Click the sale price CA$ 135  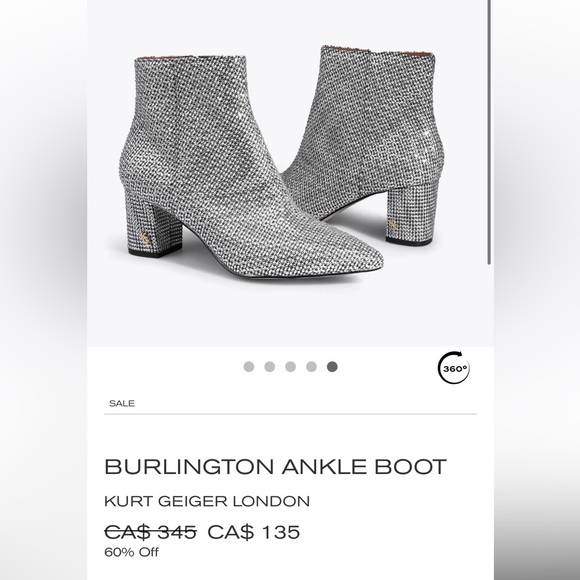coord(253,532)
